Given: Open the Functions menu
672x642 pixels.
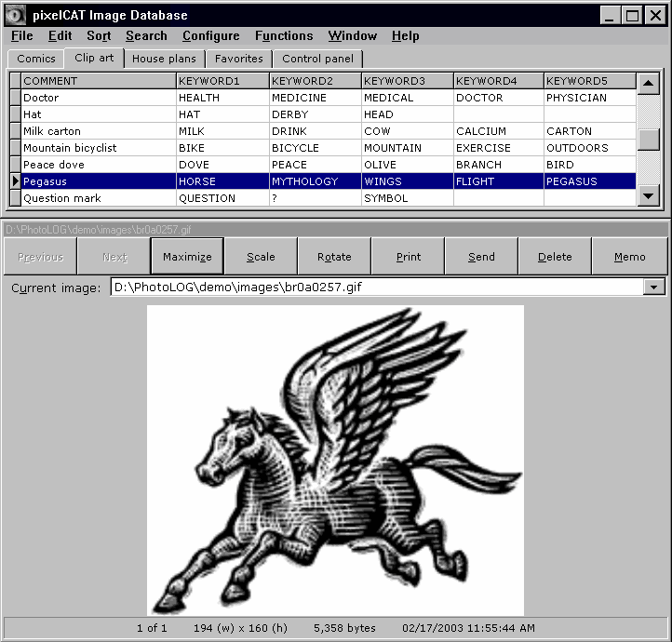Looking at the screenshot, I should tap(284, 36).
